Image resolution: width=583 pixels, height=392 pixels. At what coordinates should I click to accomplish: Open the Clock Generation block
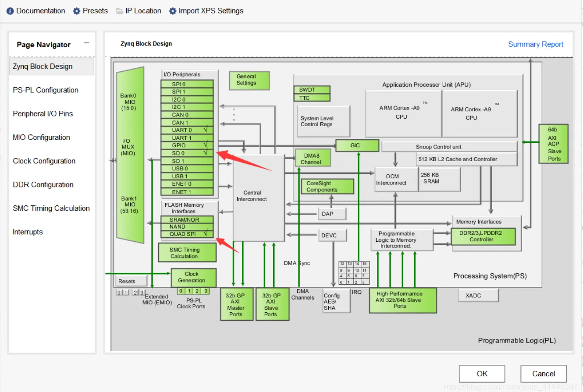193,278
